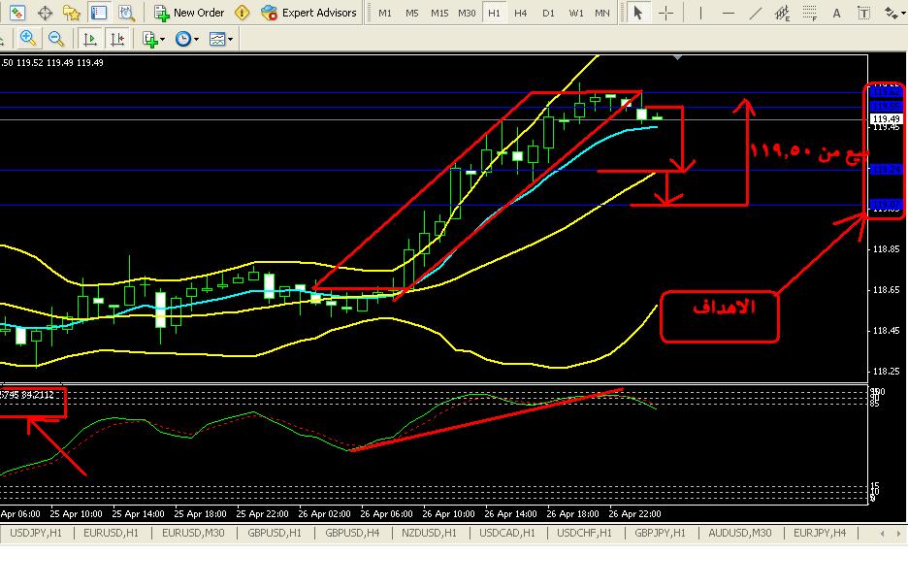
Task: Toggle chart shift from right border
Action: tap(117, 39)
